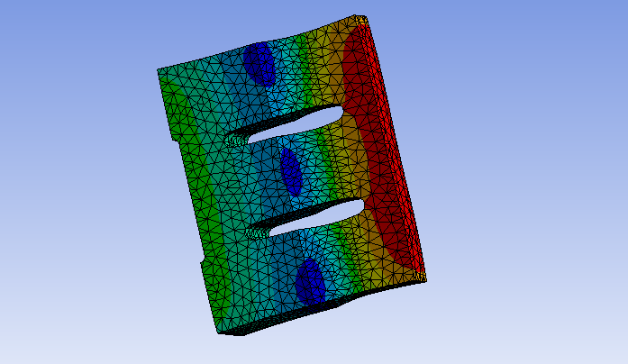
Task: Select the bottom-left corner of the model
Action: point(218,333)
